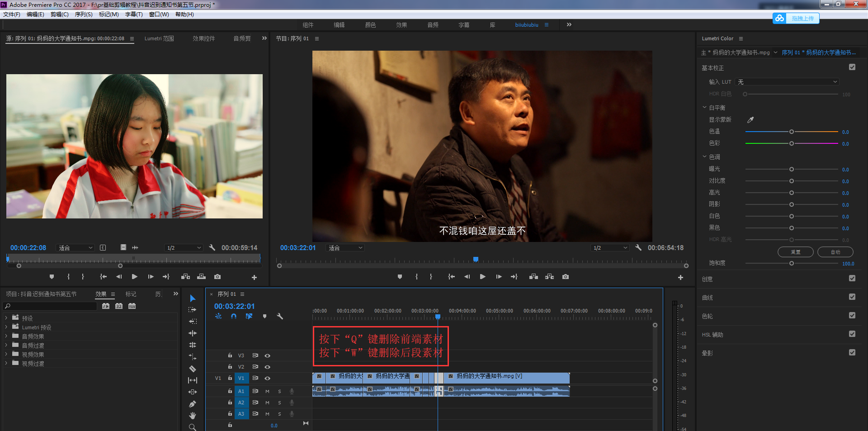
Task: Toggle the Color Wheels section checkbox
Action: [x=852, y=316]
